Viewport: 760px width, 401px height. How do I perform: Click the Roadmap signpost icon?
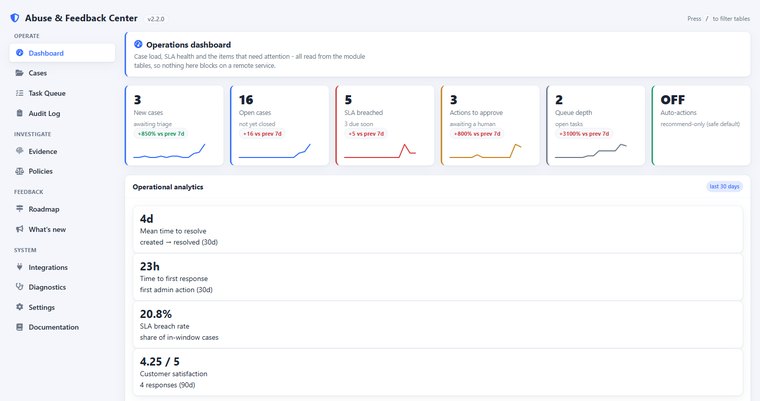pos(19,209)
